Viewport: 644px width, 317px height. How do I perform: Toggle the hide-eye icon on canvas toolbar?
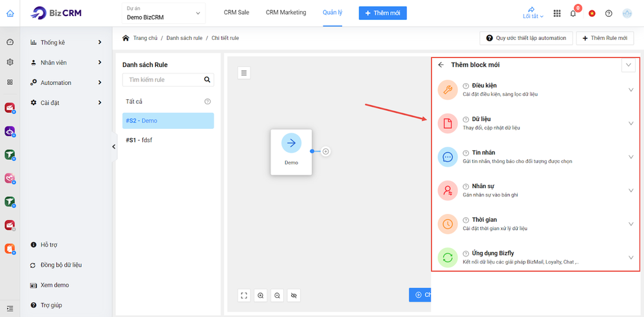294,295
